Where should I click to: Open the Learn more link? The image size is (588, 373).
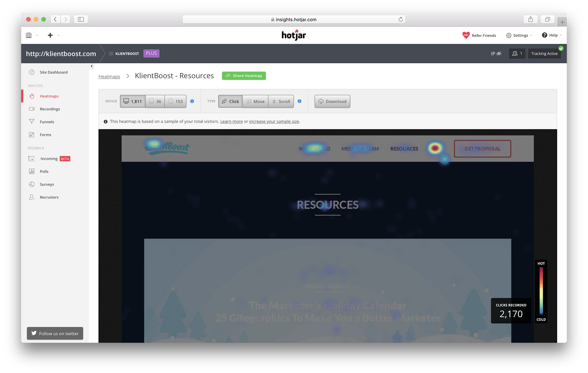tap(232, 122)
